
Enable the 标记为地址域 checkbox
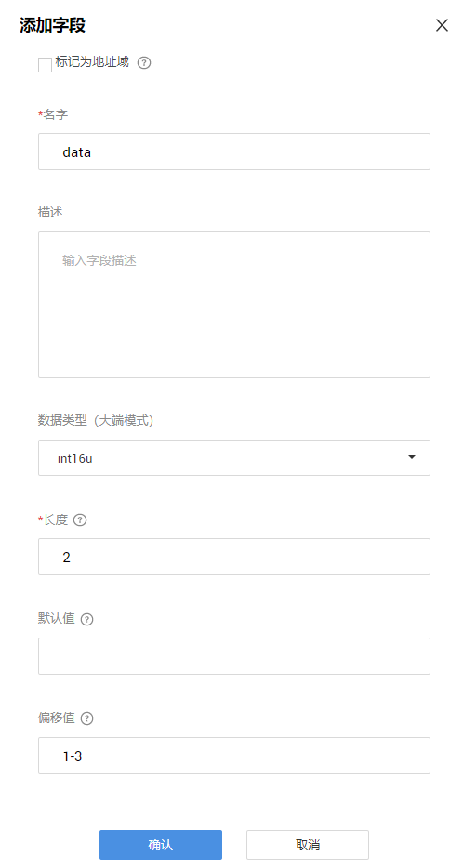tap(45, 65)
